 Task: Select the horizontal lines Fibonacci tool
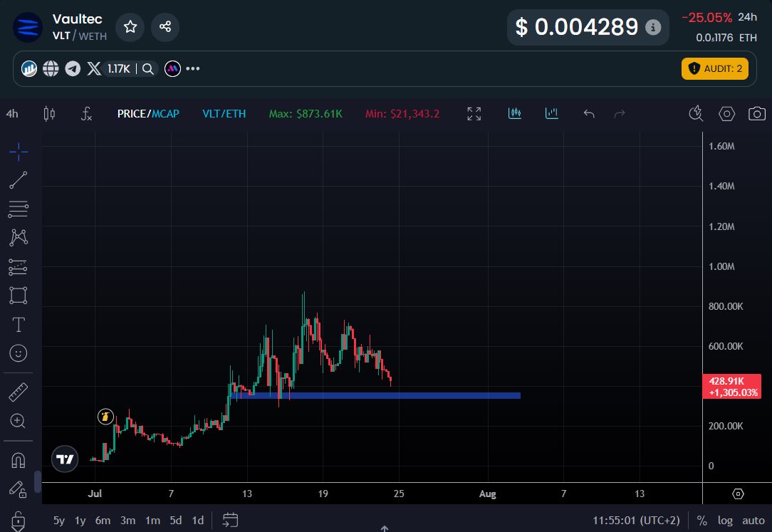pos(19,209)
